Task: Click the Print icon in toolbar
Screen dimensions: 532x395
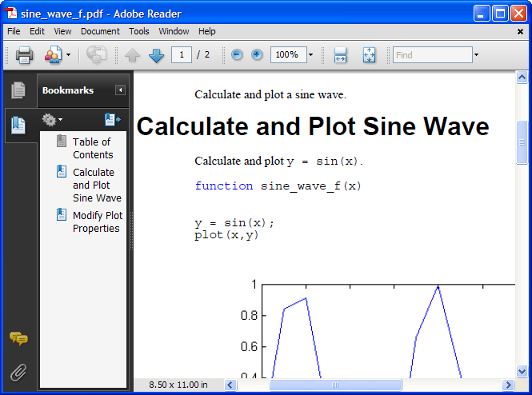Action: click(24, 55)
